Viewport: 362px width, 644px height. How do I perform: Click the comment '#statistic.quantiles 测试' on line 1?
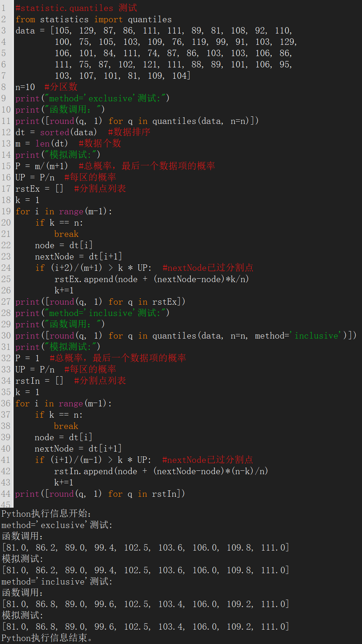pyautogui.click(x=76, y=8)
